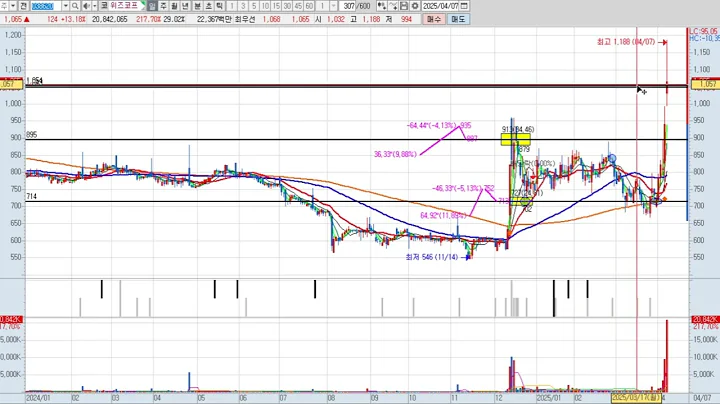Screen dimensions: 720x404
Task: Select the 895 horizontal price line label
Action: (x=31, y=135)
